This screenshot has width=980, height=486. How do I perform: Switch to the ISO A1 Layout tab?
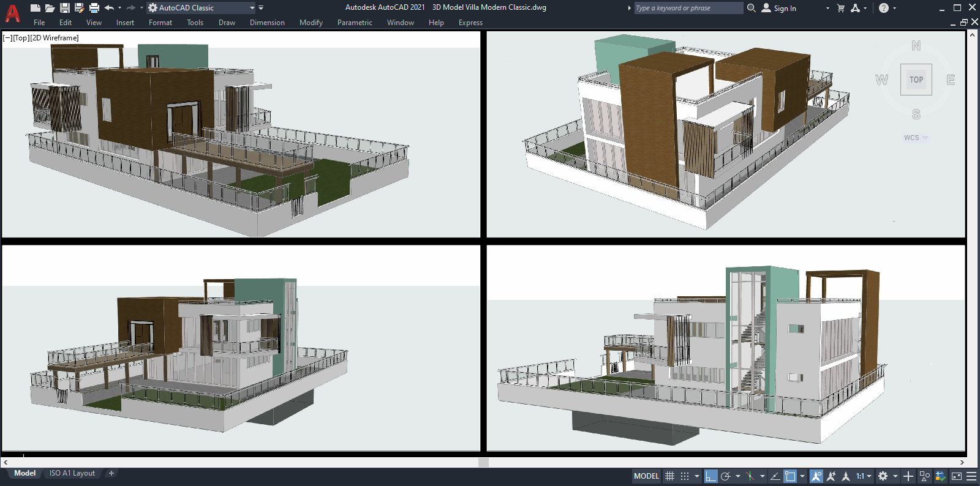tap(72, 473)
